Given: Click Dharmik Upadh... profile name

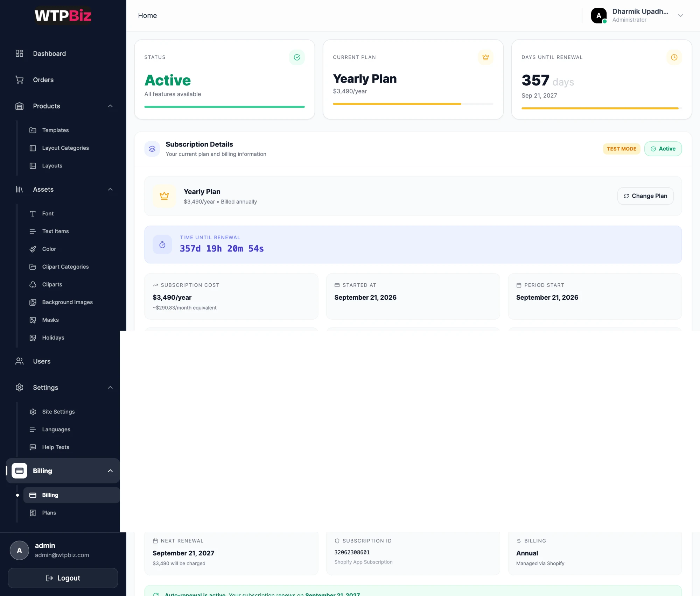Looking at the screenshot, I should point(640,12).
